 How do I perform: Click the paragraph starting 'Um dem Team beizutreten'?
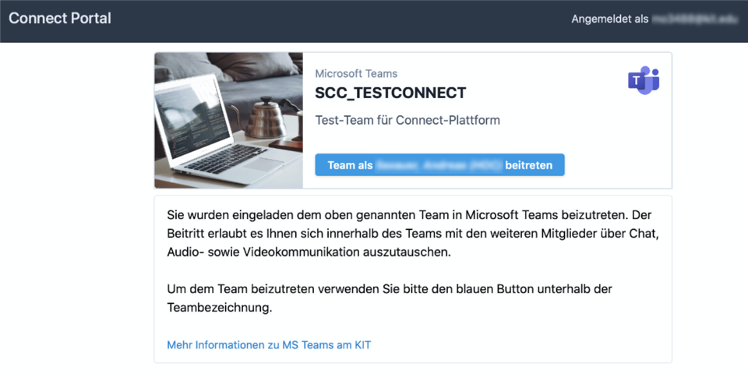(x=389, y=298)
